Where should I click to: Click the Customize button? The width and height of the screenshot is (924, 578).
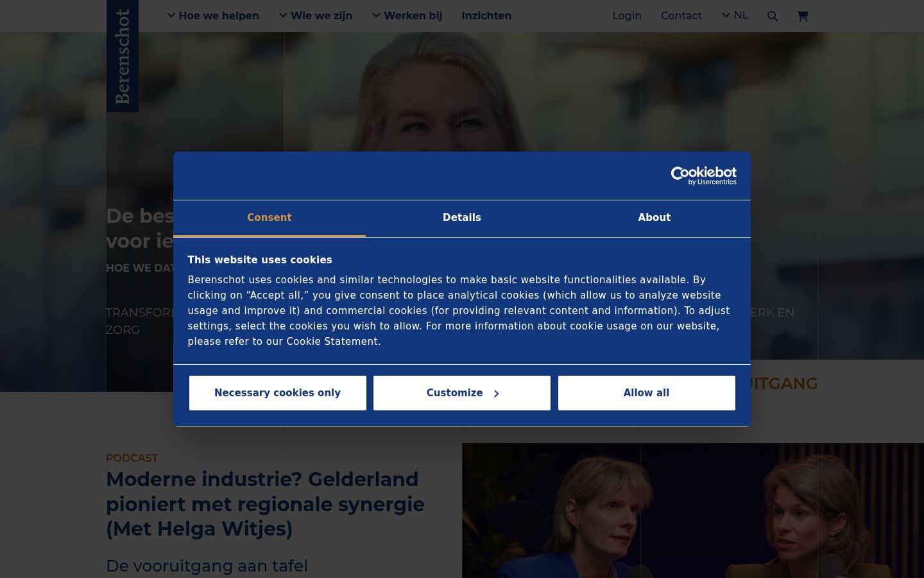coord(462,393)
